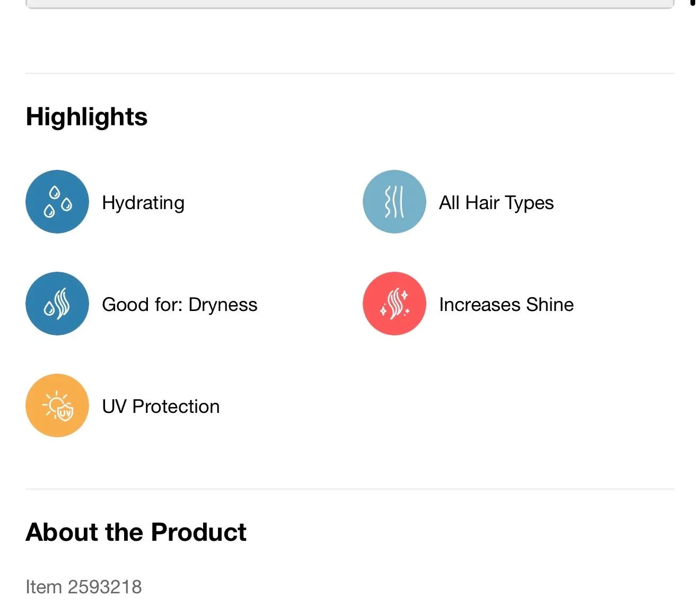The height and width of the screenshot is (605, 700).
Task: Click the scrollbar thumb at top right
Action: [693, 3]
